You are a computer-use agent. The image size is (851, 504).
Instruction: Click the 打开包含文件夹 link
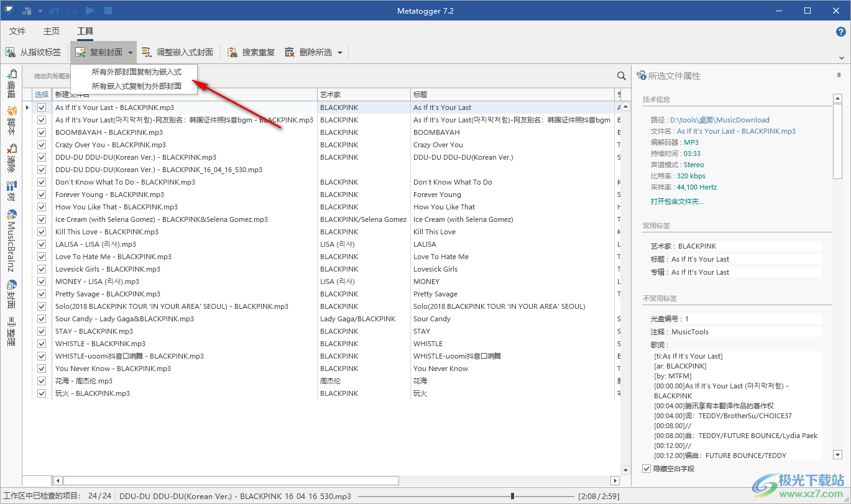click(677, 201)
